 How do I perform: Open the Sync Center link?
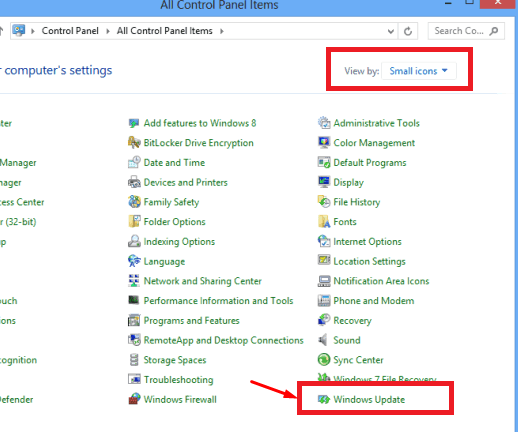pos(359,360)
